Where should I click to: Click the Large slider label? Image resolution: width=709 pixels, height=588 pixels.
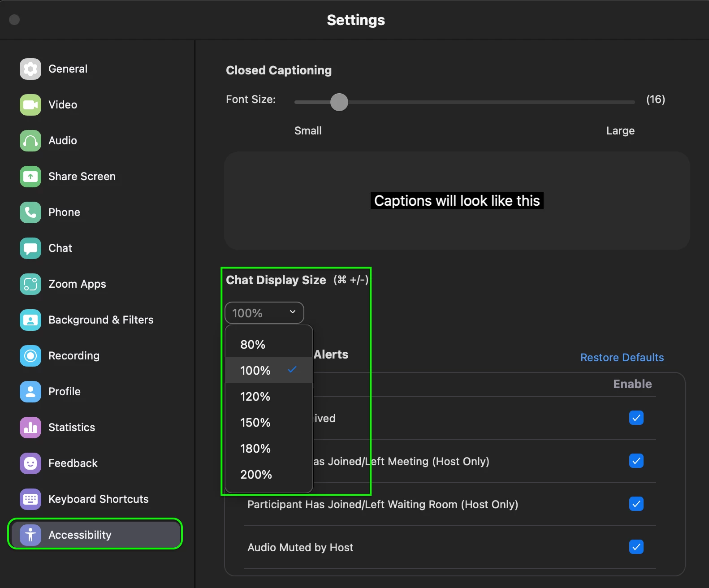[x=620, y=131]
